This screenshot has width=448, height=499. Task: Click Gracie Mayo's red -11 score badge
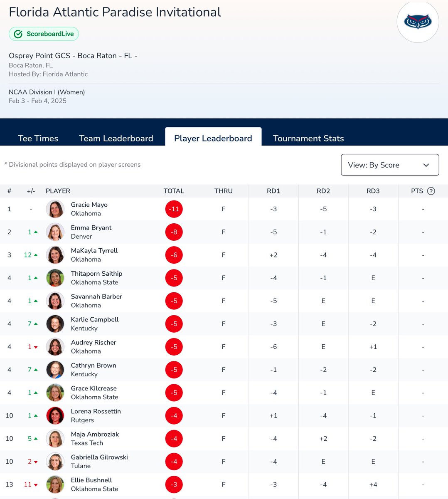(x=174, y=209)
